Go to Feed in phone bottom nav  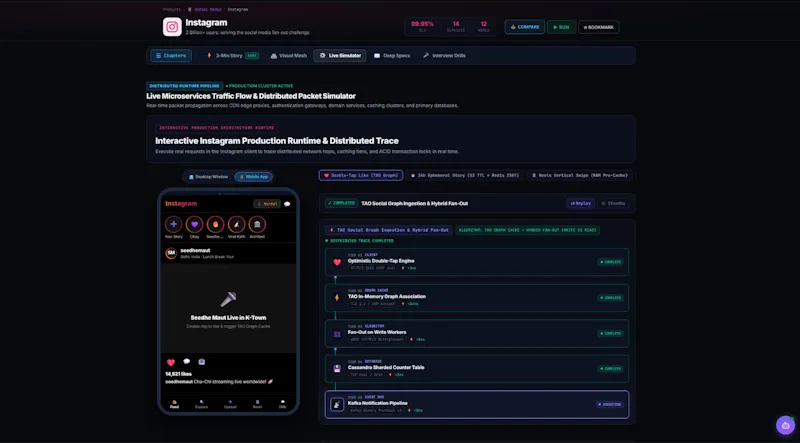pyautogui.click(x=174, y=404)
